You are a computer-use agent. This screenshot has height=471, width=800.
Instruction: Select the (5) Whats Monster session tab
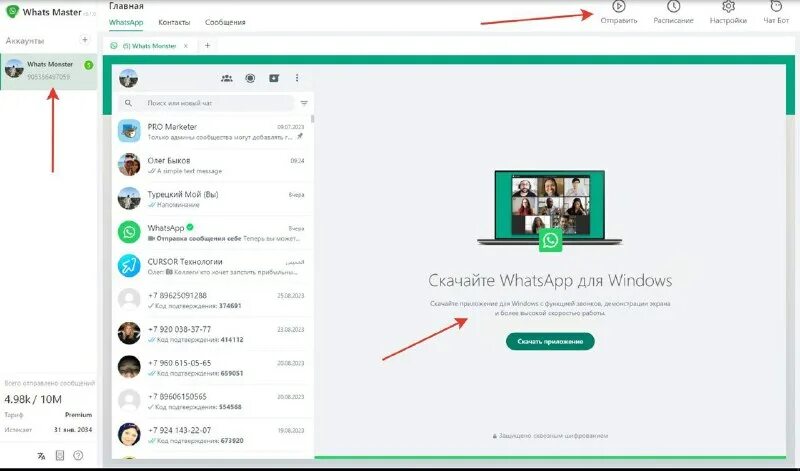point(149,46)
